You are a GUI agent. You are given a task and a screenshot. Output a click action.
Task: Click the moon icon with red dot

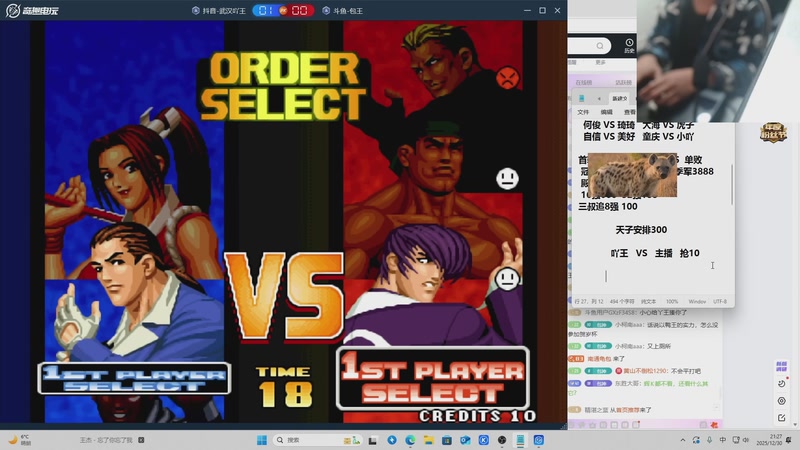[x=781, y=383]
